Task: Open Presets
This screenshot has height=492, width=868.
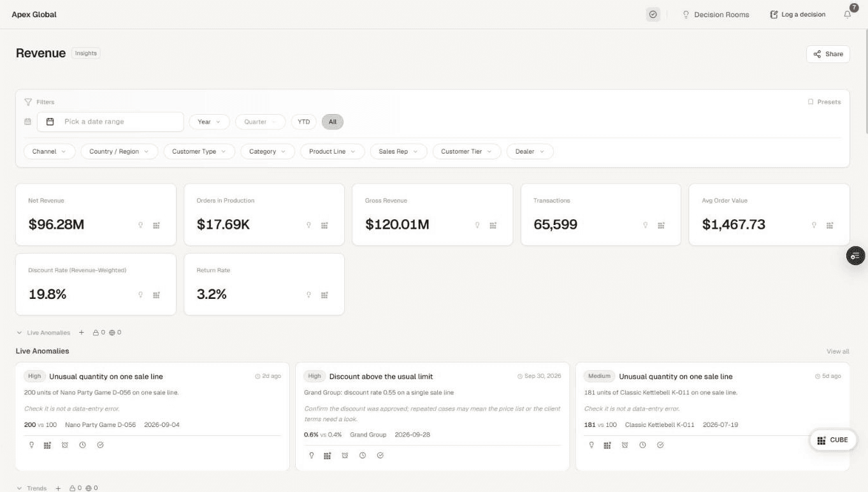Action: point(824,102)
